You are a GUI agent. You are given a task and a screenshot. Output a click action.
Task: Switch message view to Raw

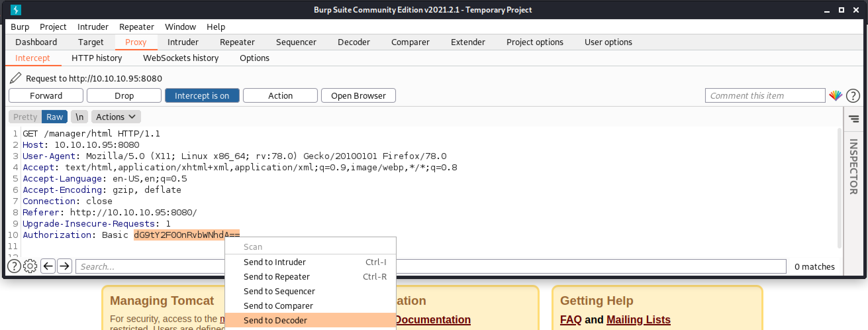click(55, 117)
